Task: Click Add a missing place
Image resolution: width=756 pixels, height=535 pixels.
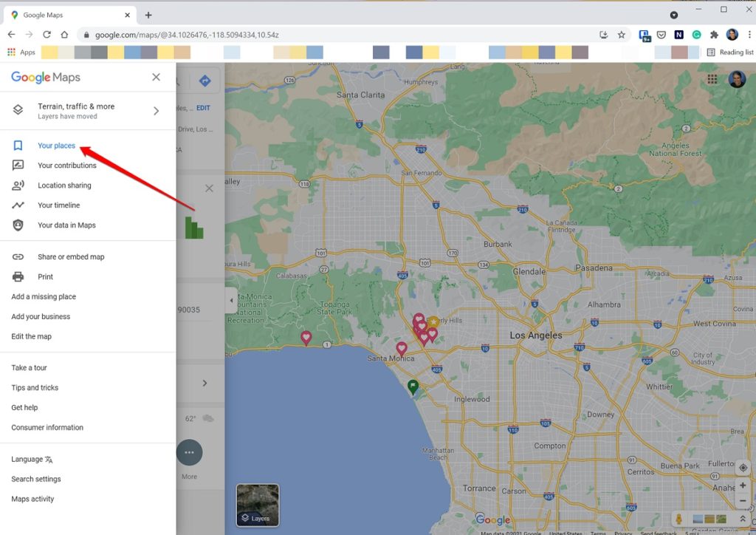Action: [x=44, y=297]
